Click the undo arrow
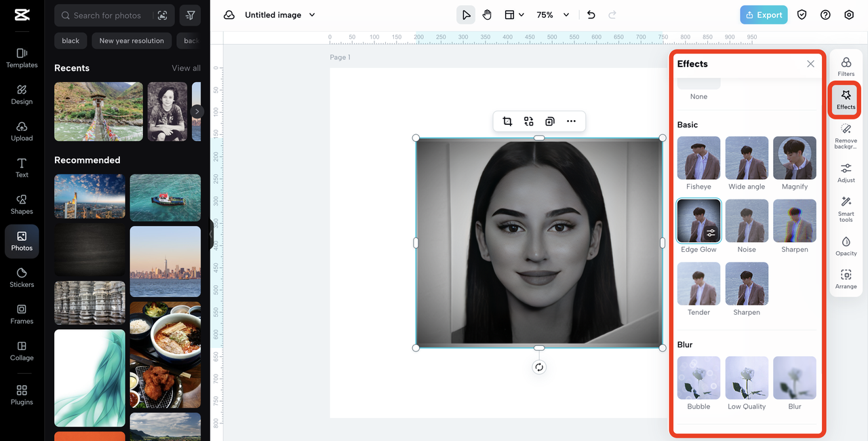This screenshot has width=868, height=441. (591, 15)
